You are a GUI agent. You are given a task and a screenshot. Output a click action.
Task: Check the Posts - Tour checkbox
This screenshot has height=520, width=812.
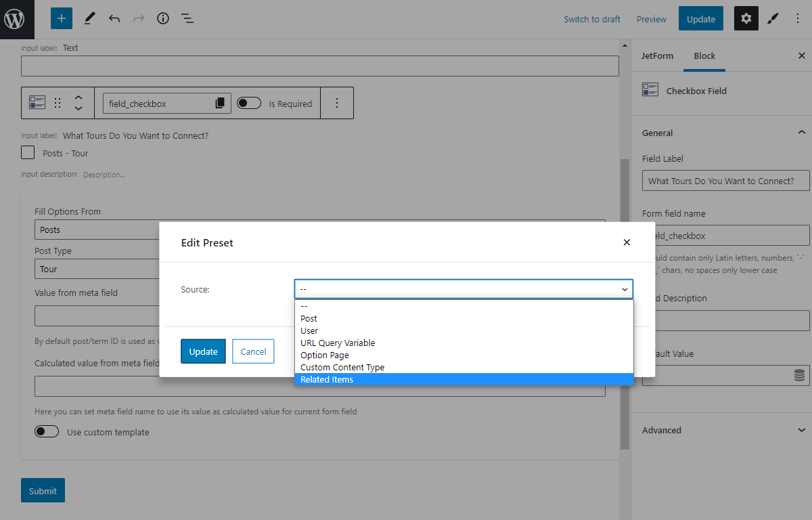tap(28, 152)
